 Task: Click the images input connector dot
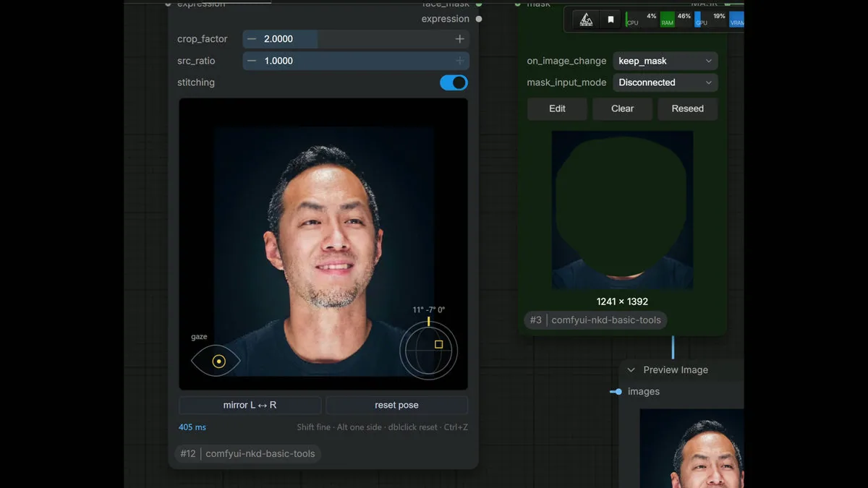click(618, 392)
